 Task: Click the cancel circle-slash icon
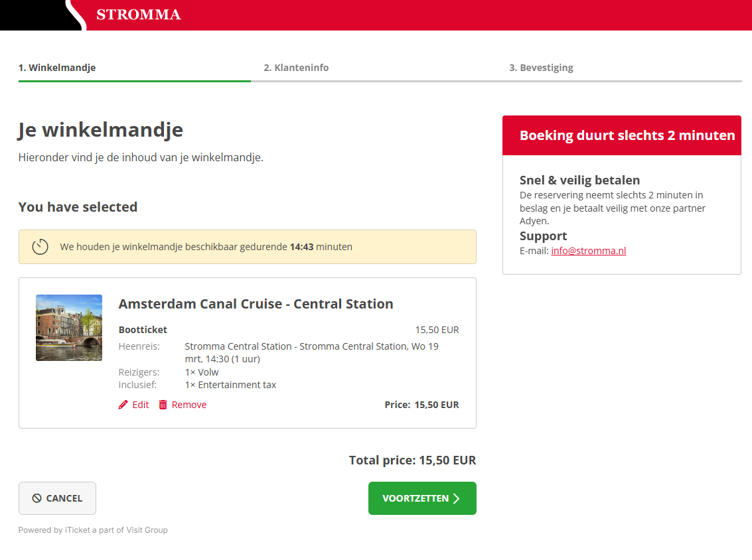[37, 498]
